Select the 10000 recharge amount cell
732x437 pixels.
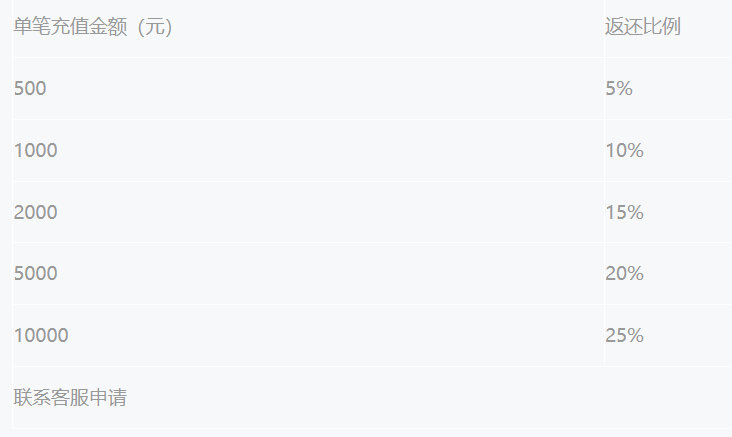tap(41, 335)
